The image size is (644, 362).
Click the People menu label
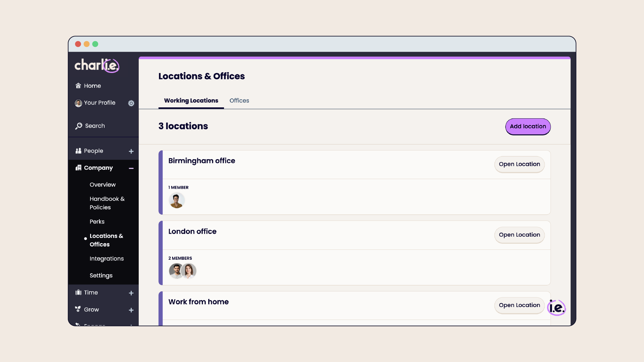pos(93,151)
